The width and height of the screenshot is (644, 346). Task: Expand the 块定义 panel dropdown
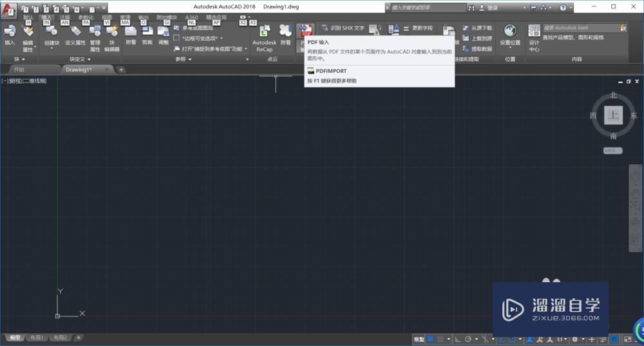(x=80, y=59)
